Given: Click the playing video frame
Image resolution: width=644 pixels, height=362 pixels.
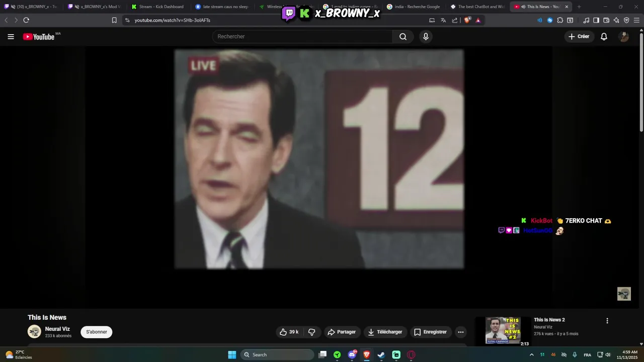Looking at the screenshot, I should point(319,159).
